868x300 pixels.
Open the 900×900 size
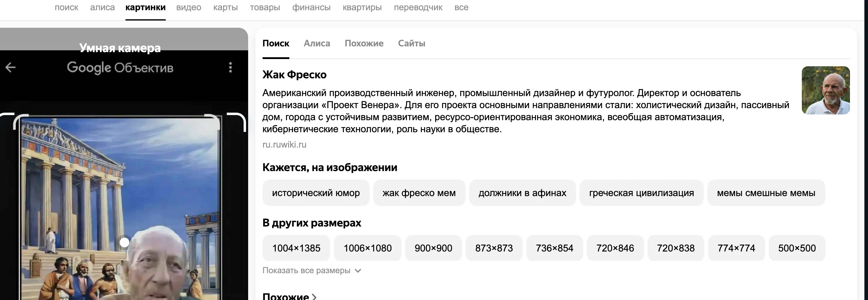point(433,248)
